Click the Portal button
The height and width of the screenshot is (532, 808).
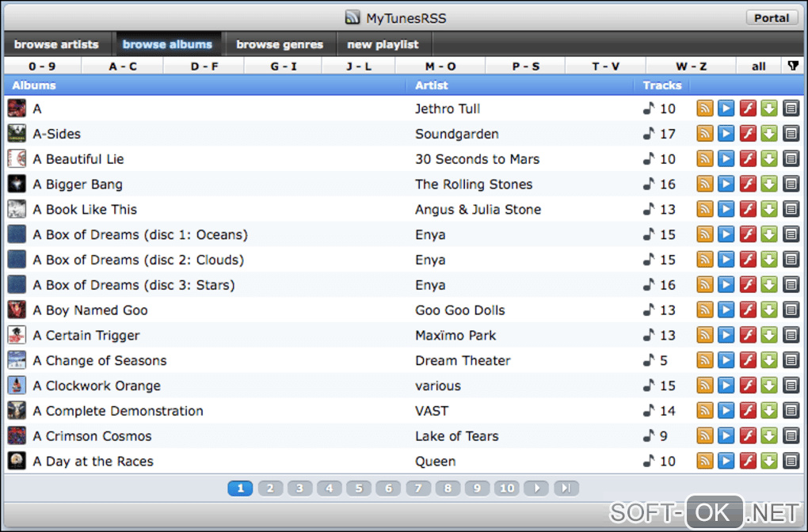pos(772,18)
